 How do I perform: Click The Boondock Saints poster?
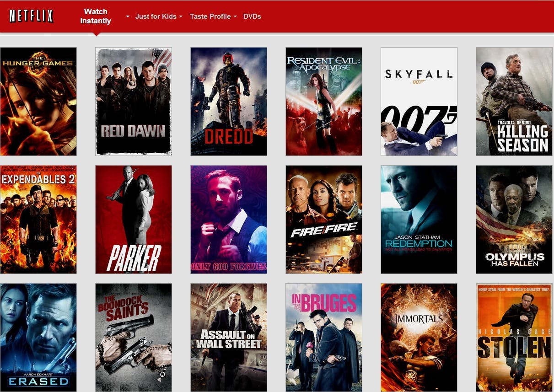pos(134,338)
